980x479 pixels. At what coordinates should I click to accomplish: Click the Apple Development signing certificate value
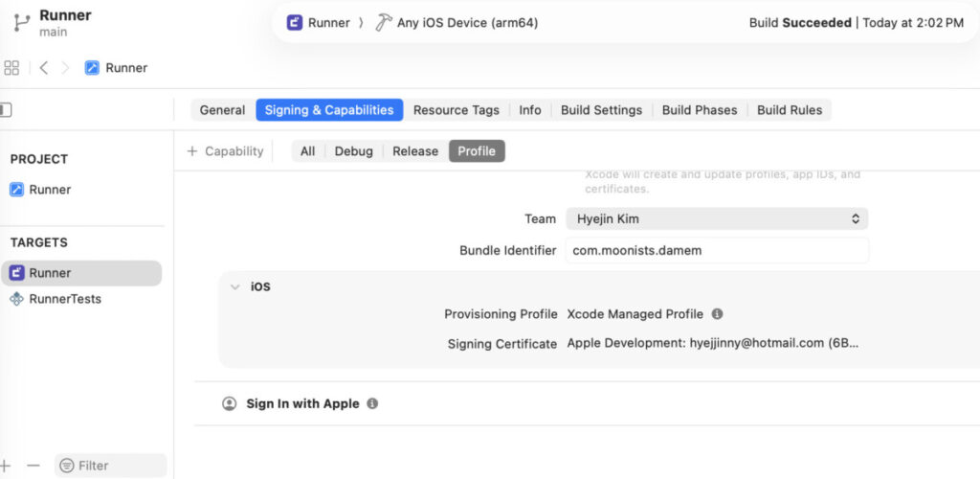tap(713, 343)
